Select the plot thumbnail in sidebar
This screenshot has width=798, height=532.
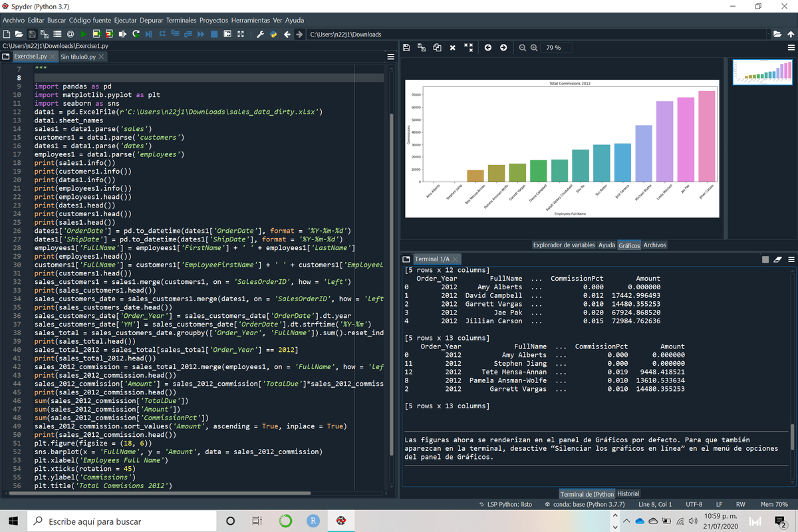pyautogui.click(x=762, y=72)
